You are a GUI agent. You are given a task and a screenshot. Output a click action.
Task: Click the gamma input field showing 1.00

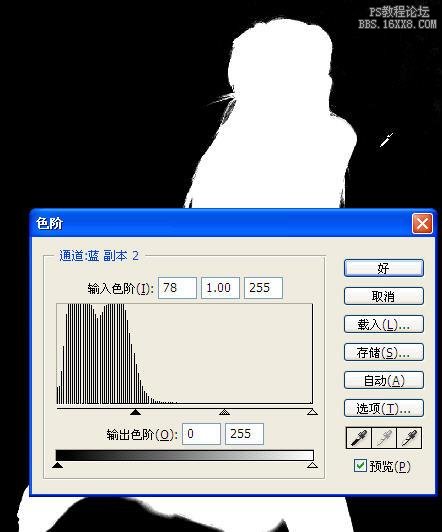[x=220, y=288]
